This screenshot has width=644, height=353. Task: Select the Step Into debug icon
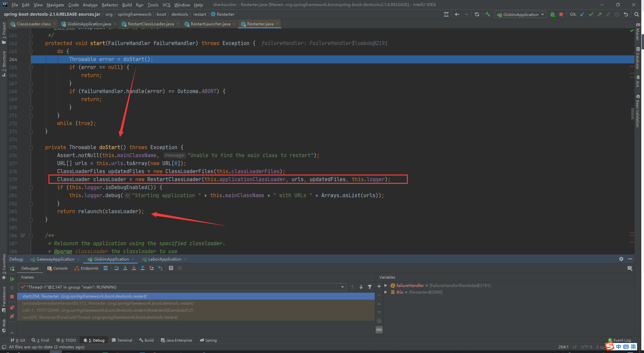pyautogui.click(x=125, y=268)
